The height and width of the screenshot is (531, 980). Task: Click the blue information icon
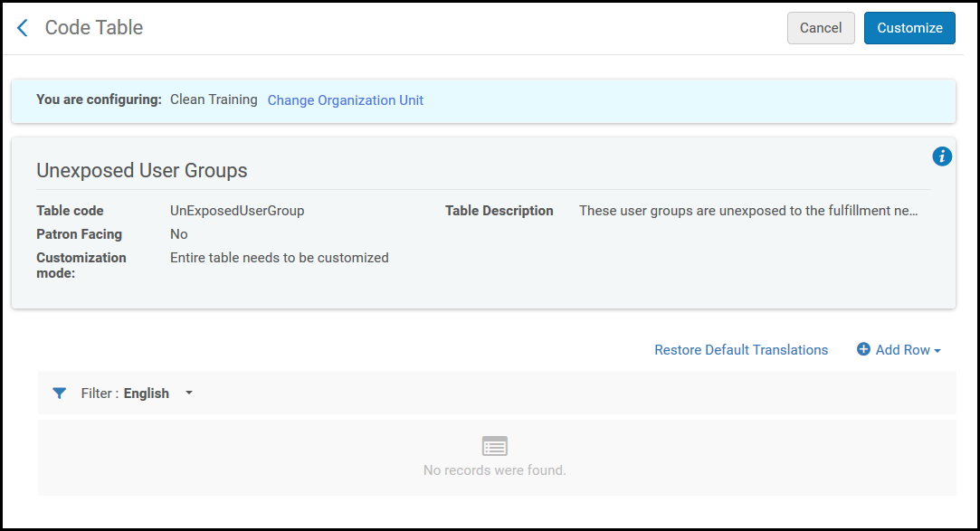pos(942,156)
